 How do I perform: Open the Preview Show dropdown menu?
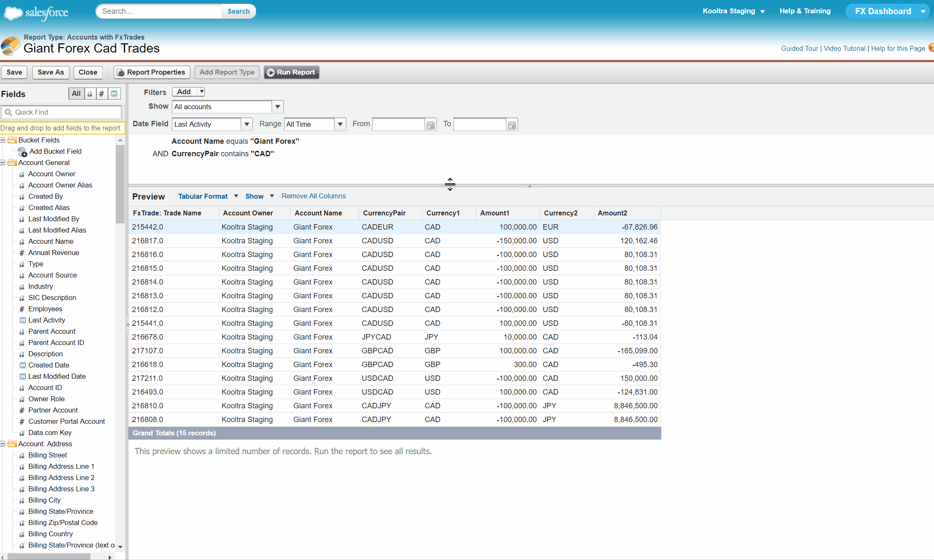click(x=259, y=196)
